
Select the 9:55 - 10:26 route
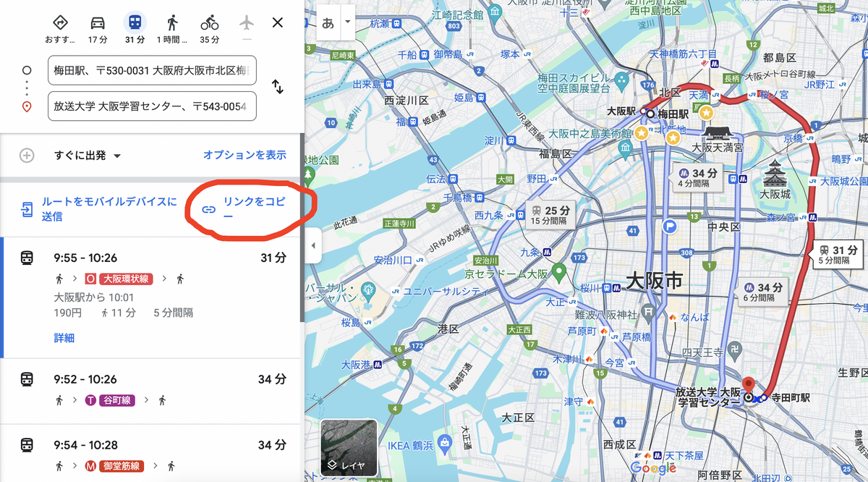tap(150, 297)
